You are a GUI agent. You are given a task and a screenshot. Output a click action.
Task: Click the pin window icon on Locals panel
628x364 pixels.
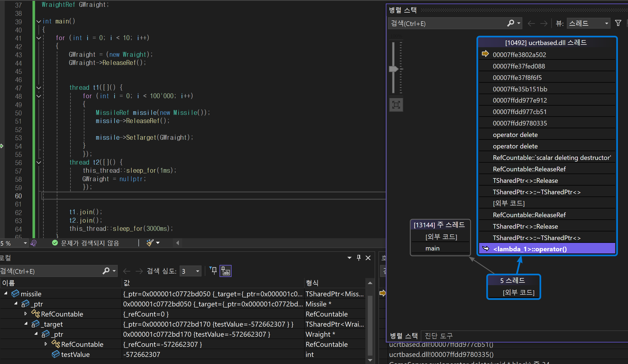click(x=359, y=258)
